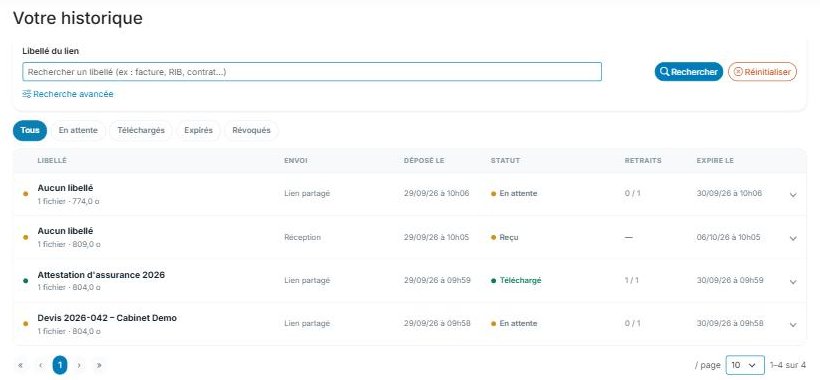
Task: Open the items per page dropdown
Action: pos(745,365)
